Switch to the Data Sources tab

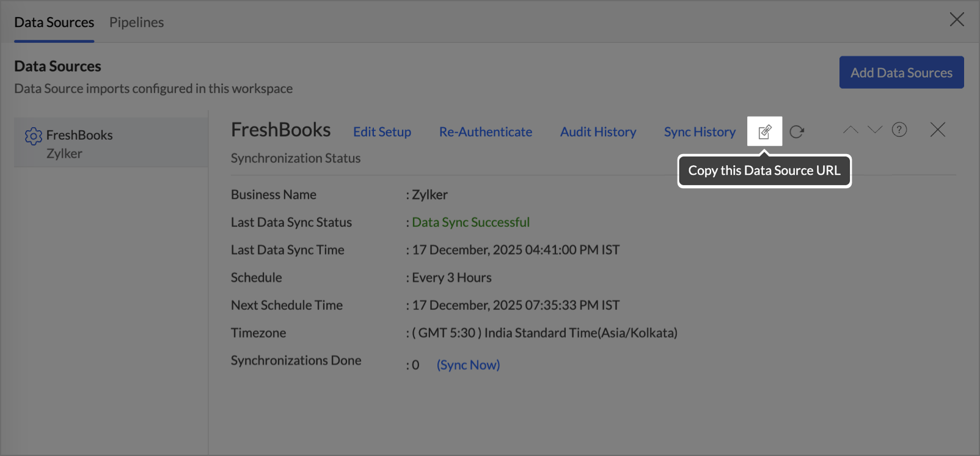pos(54,22)
